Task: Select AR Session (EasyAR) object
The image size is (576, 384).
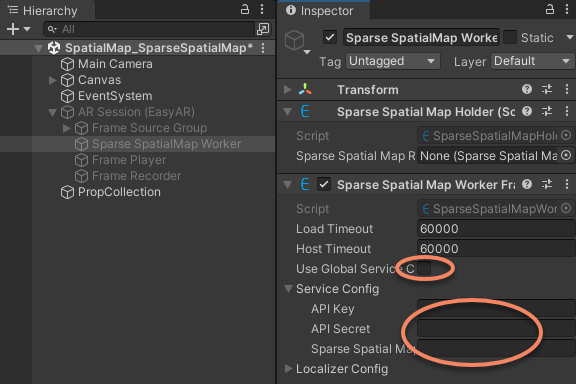Action: 136,112
